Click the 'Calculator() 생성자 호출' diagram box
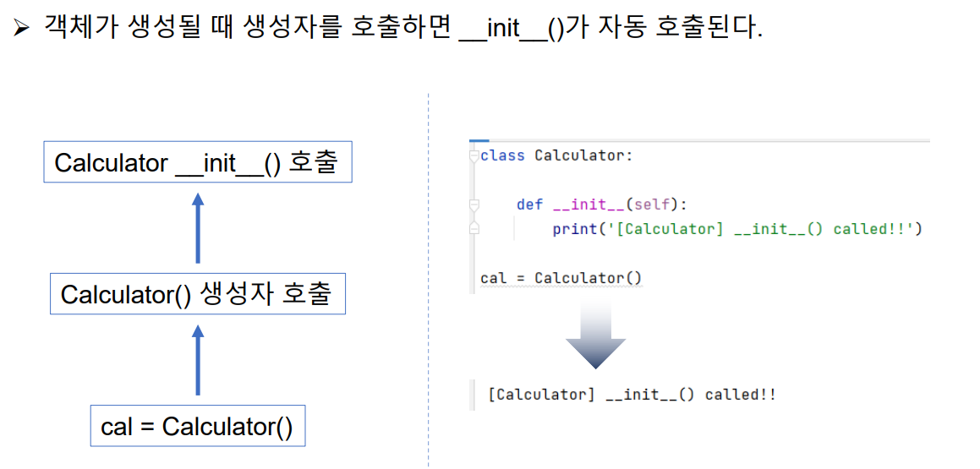Image resolution: width=980 pixels, height=469 pixels. click(x=198, y=294)
